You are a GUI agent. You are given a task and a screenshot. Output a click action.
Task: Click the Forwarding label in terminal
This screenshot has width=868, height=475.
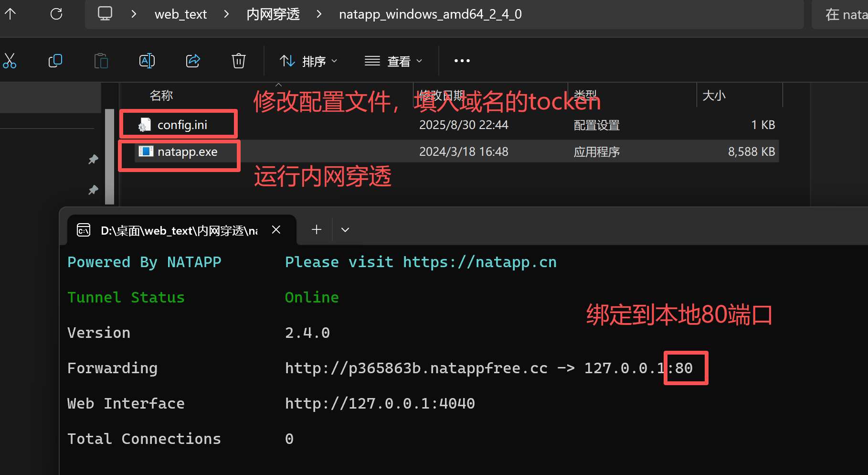pyautogui.click(x=112, y=368)
